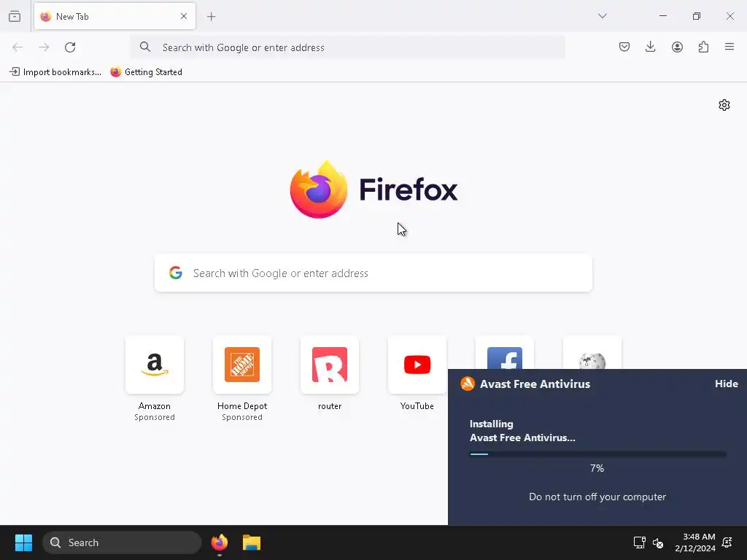Click 'Do not turn off your computer' text

click(x=597, y=497)
